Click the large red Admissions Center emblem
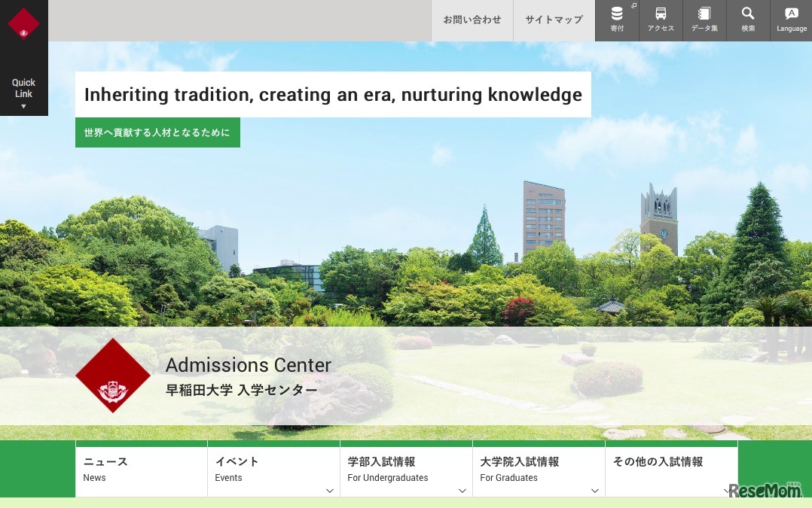This screenshot has width=812, height=508. (113, 376)
